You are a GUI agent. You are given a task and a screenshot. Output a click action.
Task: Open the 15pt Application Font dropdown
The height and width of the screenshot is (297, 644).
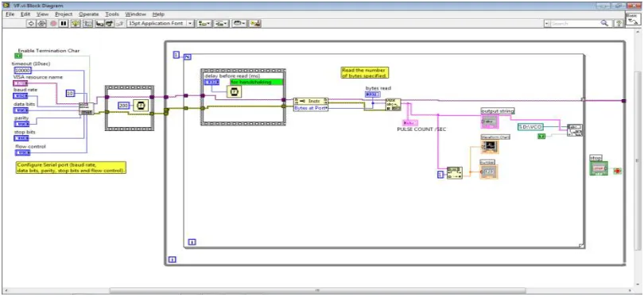click(160, 23)
